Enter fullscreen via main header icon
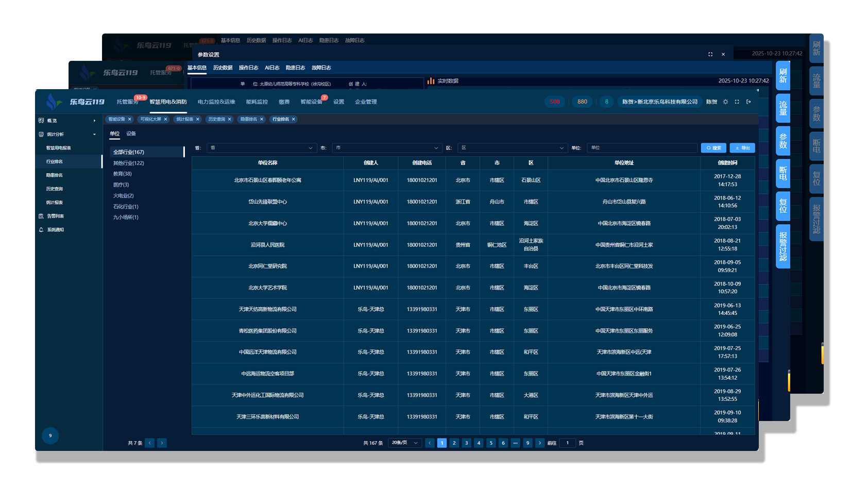 737,102
